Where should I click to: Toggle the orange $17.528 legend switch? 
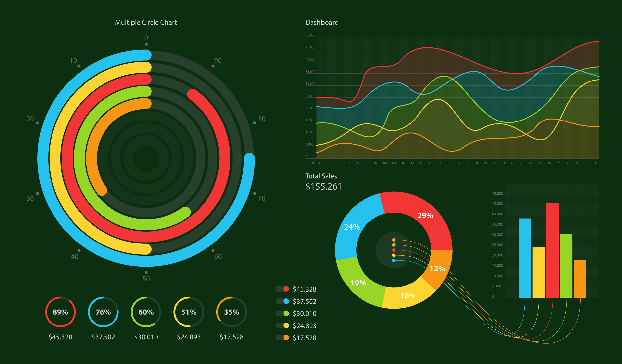click(x=282, y=338)
